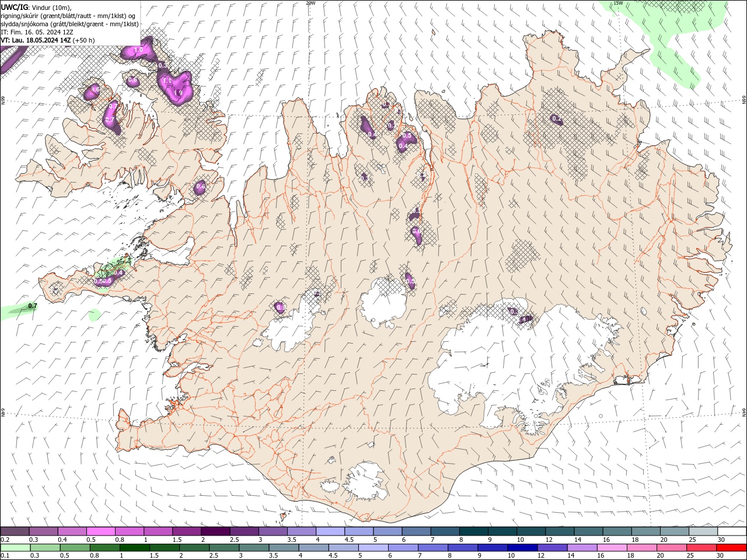747x560 pixels.
Task: Select the light pink rain swatch between 16 and 18
Action: pyautogui.click(x=612, y=548)
